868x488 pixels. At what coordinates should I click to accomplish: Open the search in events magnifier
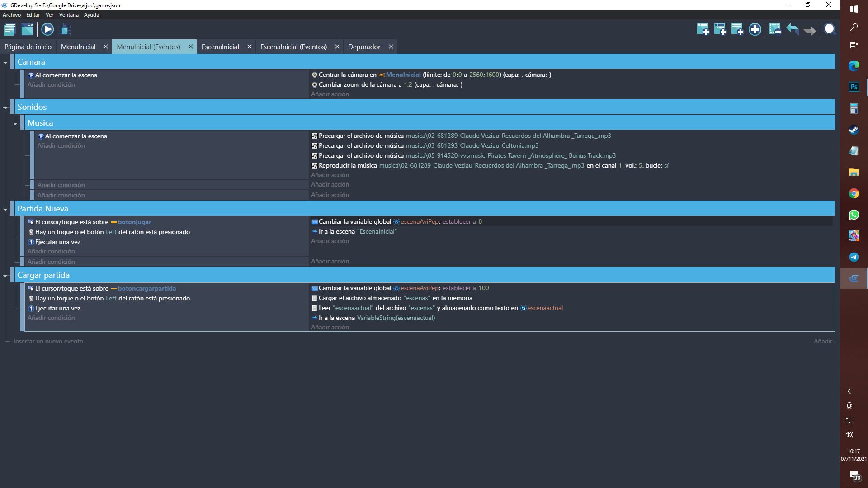click(830, 30)
